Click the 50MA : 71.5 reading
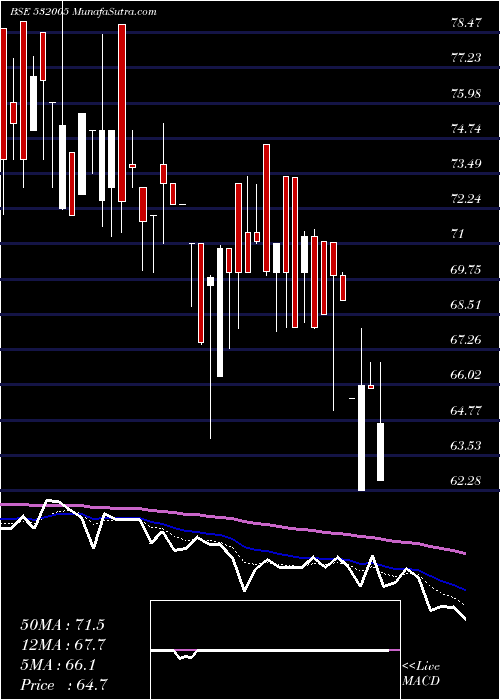The image size is (500, 700). pyautogui.click(x=62, y=625)
